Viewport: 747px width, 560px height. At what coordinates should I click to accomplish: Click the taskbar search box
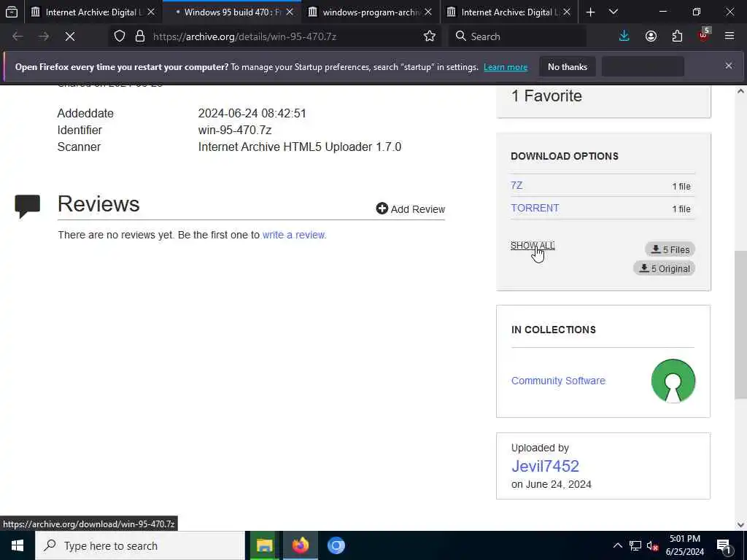pyautogui.click(x=140, y=545)
